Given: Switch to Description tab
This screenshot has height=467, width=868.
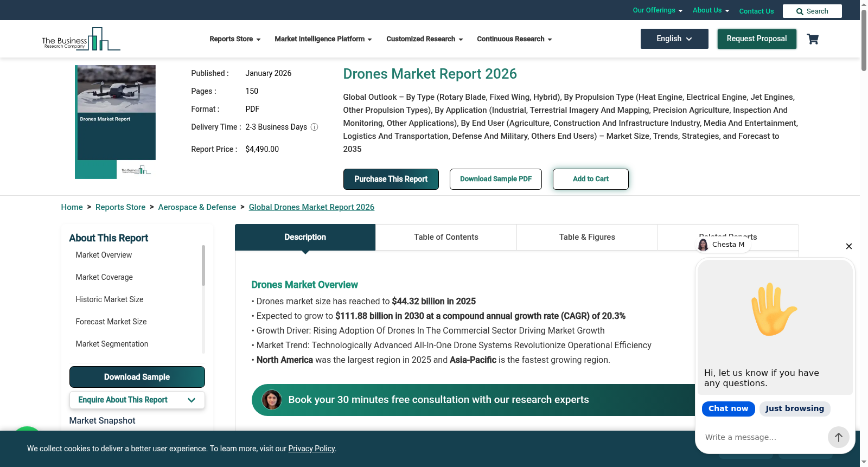Looking at the screenshot, I should coord(305,238).
